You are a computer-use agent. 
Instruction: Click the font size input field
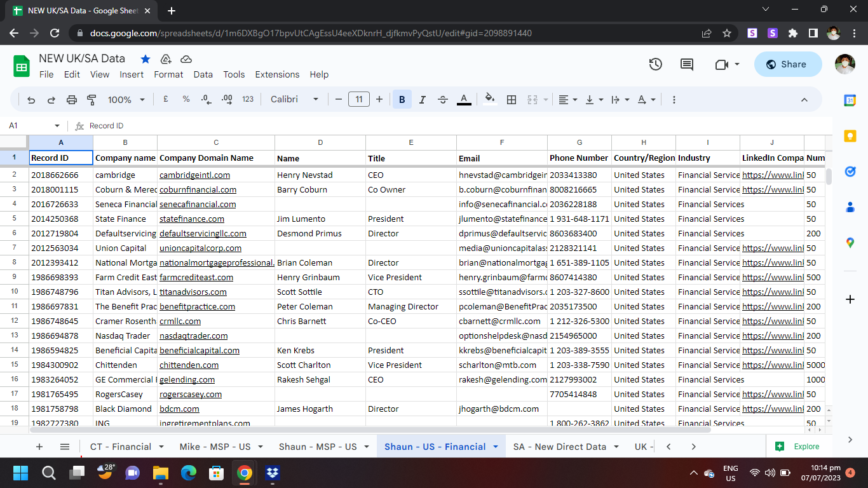coord(359,100)
